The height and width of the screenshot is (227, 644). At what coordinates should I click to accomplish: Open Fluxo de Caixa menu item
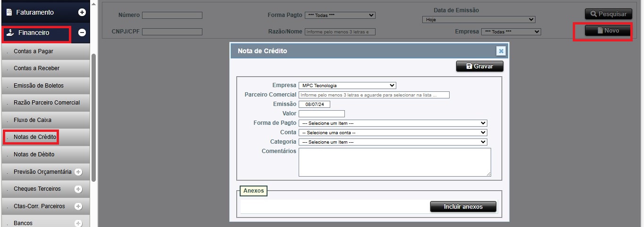(45, 120)
